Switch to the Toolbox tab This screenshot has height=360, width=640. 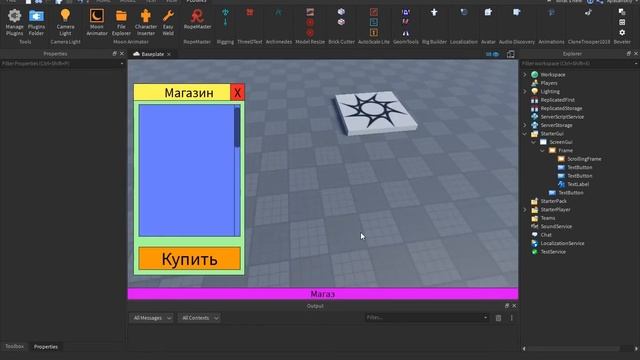14,346
